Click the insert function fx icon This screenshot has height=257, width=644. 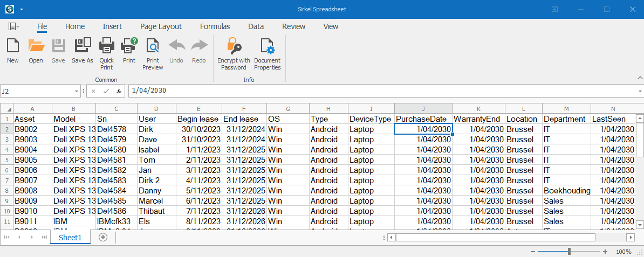pos(119,91)
